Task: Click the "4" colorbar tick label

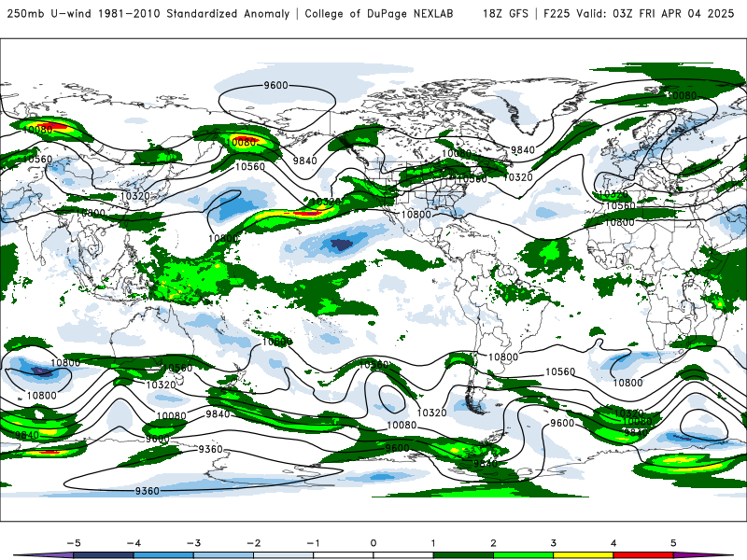Action: pos(613,543)
